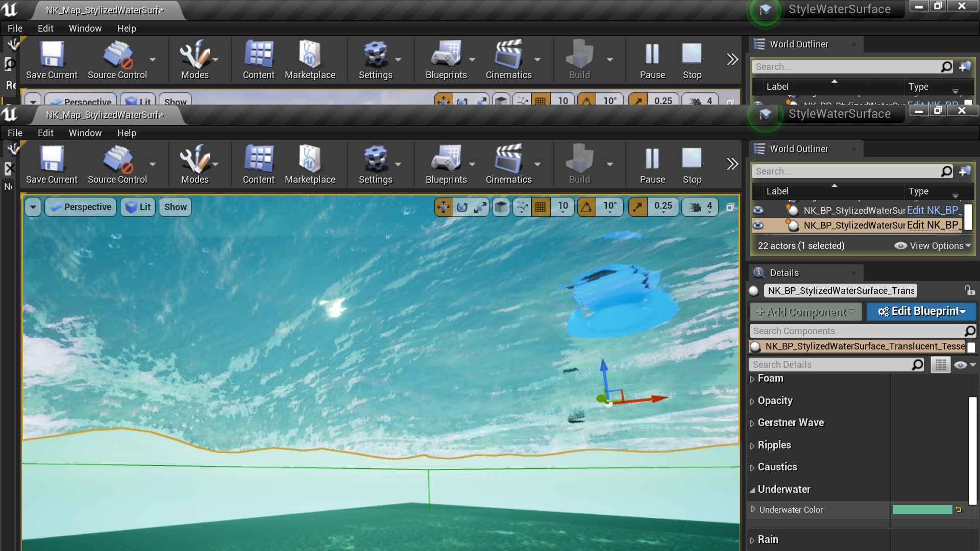This screenshot has height=551, width=980.
Task: Click Save Current in the front window toolbar
Action: [52, 164]
